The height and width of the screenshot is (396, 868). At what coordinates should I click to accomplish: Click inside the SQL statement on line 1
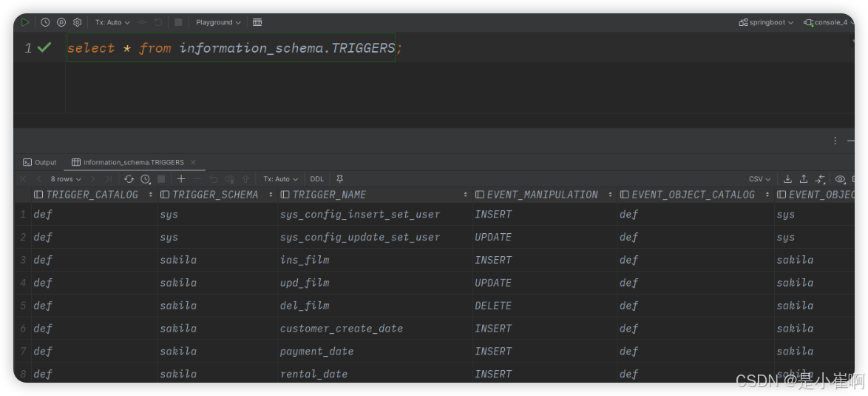[231, 48]
